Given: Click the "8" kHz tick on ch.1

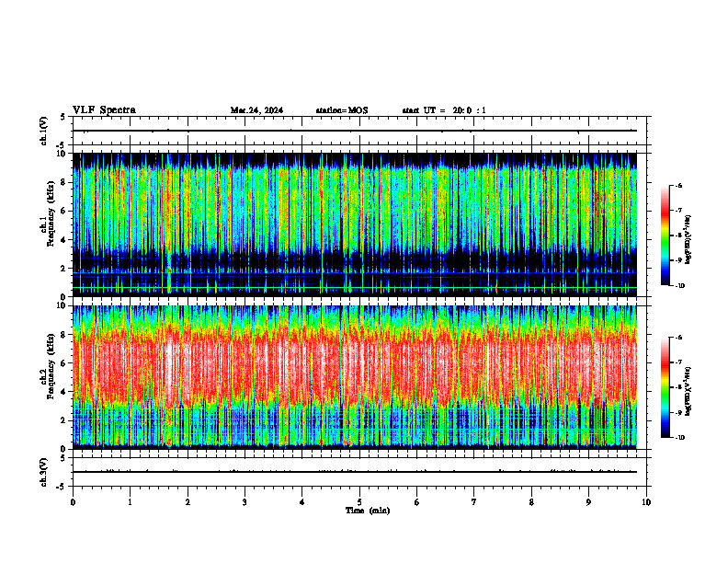Looking at the screenshot, I should coord(64,182).
